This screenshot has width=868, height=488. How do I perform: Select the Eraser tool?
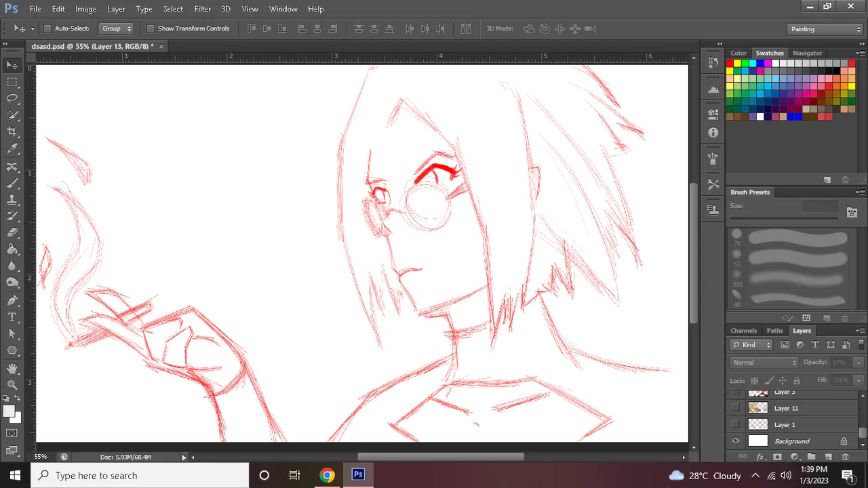coord(12,233)
